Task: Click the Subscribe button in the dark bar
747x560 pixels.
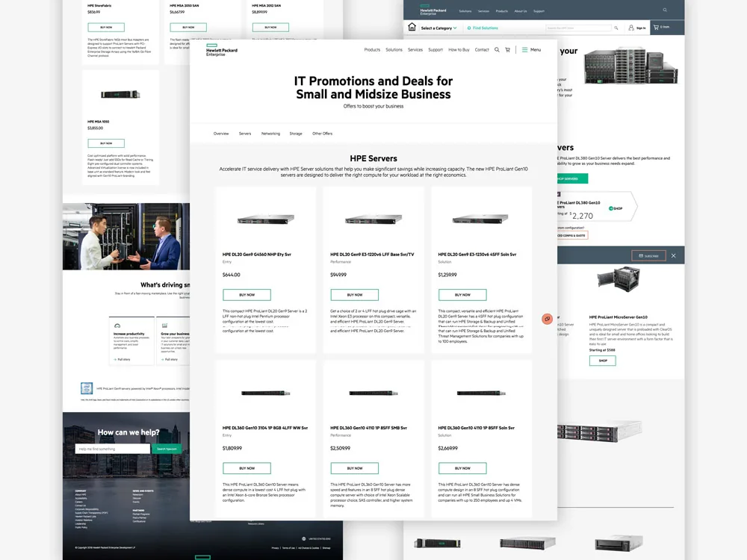Action: pos(648,255)
